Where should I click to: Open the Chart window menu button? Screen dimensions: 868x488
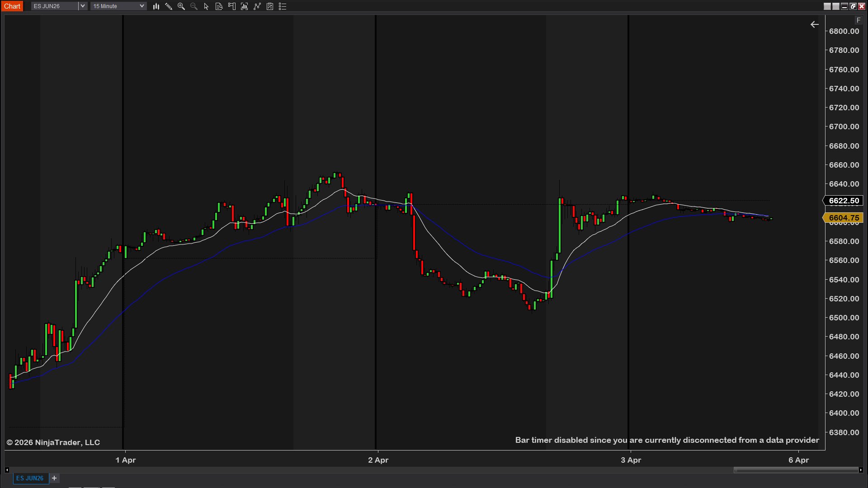pos(12,6)
